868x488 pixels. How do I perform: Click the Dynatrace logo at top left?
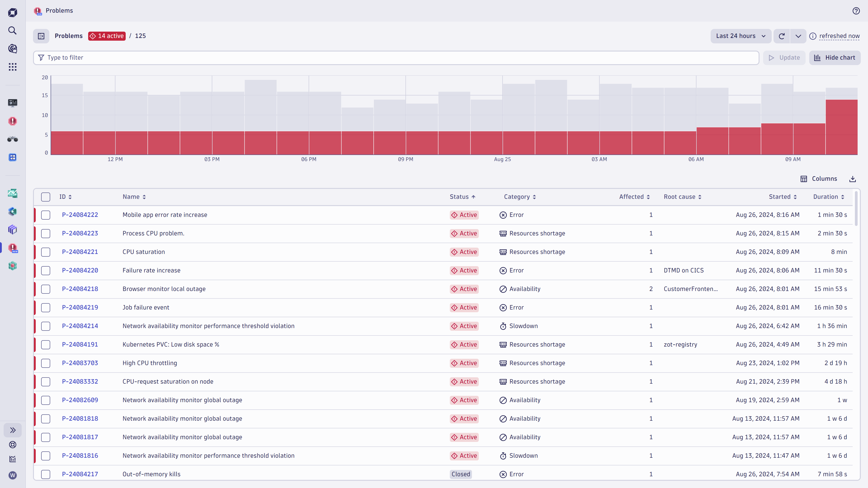coord(12,12)
